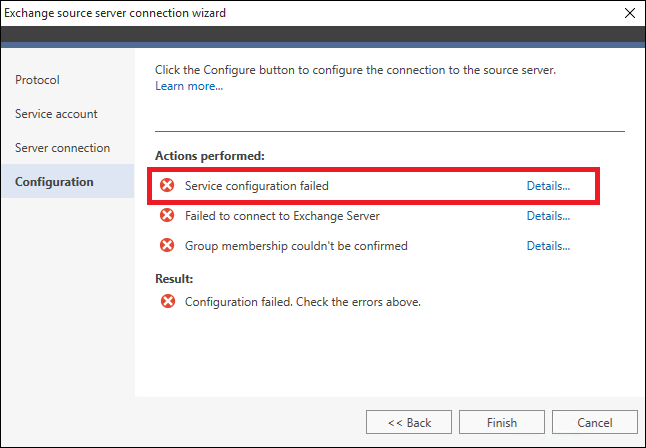Open Details for Failed to connect to Exchange Server

coord(548,216)
